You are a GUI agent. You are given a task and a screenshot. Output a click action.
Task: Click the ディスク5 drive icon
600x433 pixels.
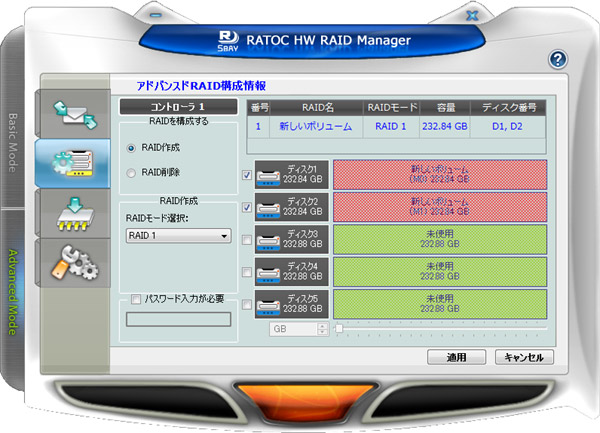268,307
